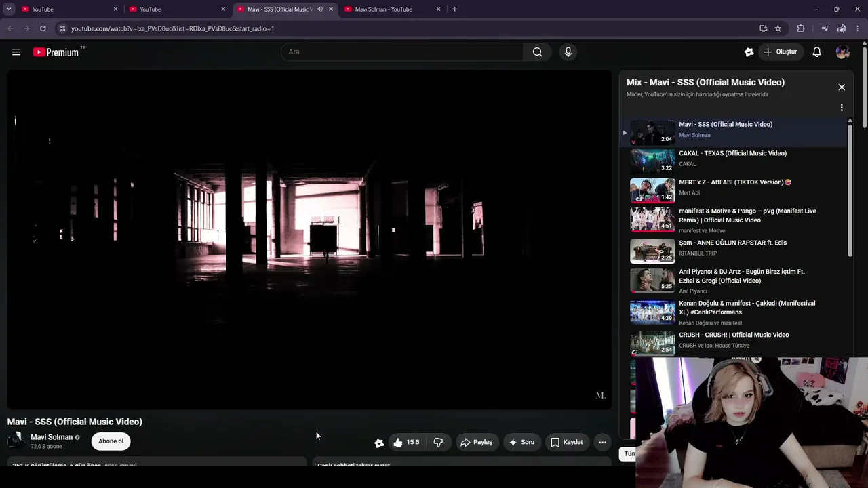
Task: Open Mavi Solman channel avatar
Action: tap(16, 441)
